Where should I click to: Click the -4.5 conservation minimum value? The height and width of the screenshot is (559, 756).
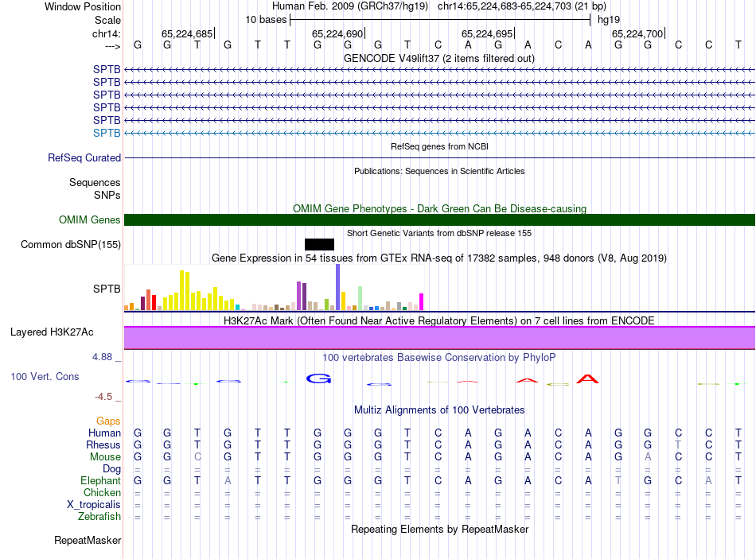pyautogui.click(x=103, y=397)
